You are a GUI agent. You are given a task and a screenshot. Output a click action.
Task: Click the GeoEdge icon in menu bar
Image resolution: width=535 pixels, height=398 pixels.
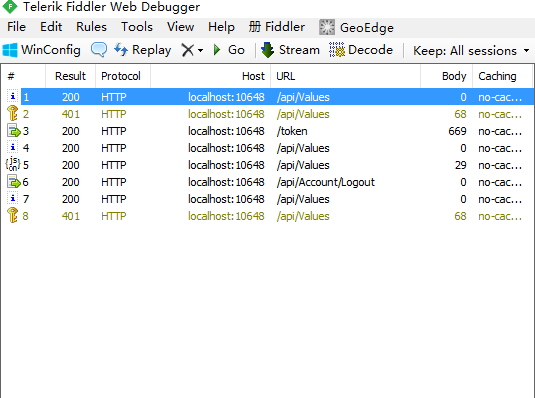tap(327, 27)
